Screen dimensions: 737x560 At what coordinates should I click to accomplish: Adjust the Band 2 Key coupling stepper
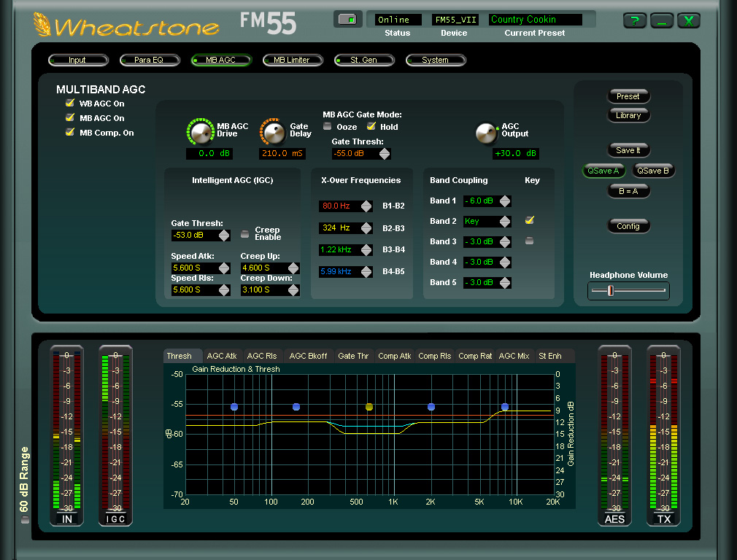click(505, 222)
